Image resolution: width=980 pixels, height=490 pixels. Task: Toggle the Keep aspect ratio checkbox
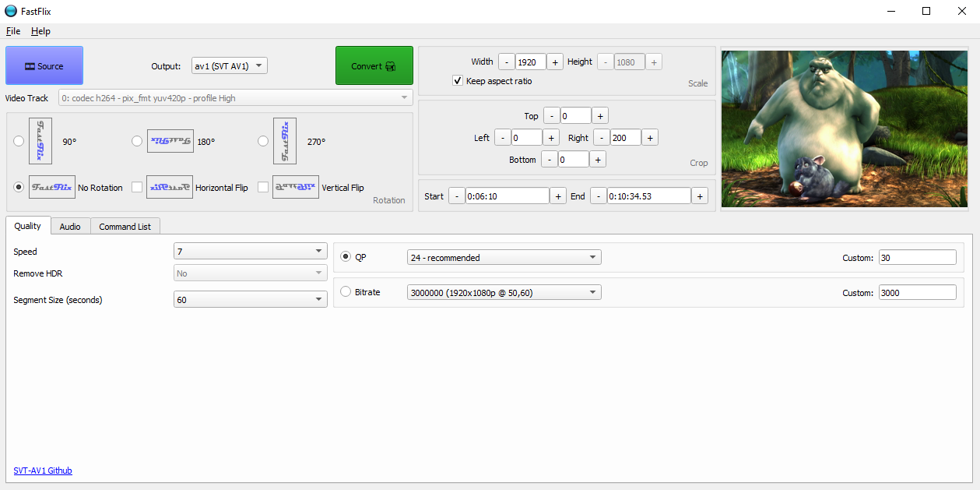point(458,81)
